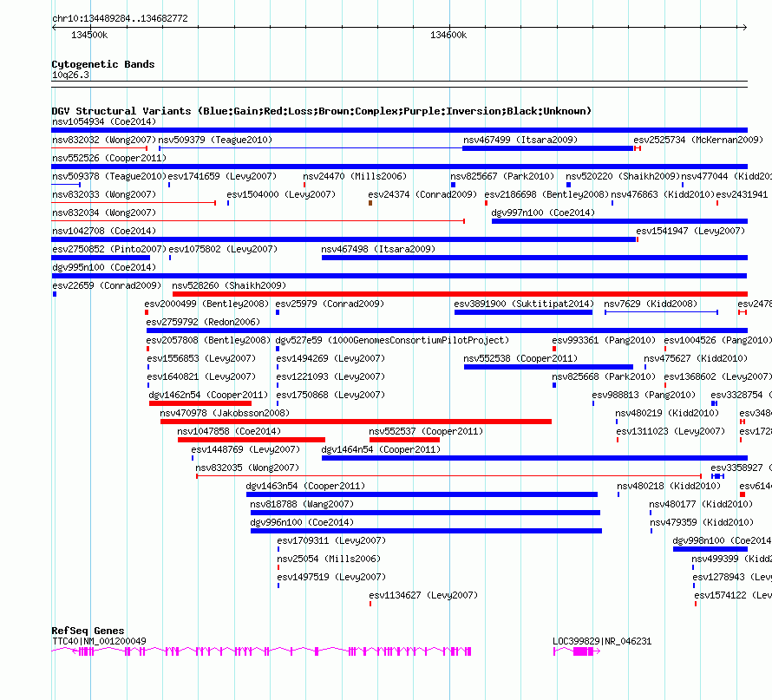Click esv1075802 (Levy2007) label
Viewport: 772px width, 700px height.
click(x=223, y=249)
